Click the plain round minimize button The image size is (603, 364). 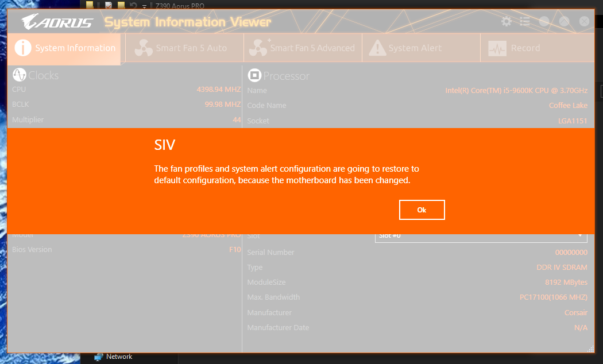coord(544,21)
